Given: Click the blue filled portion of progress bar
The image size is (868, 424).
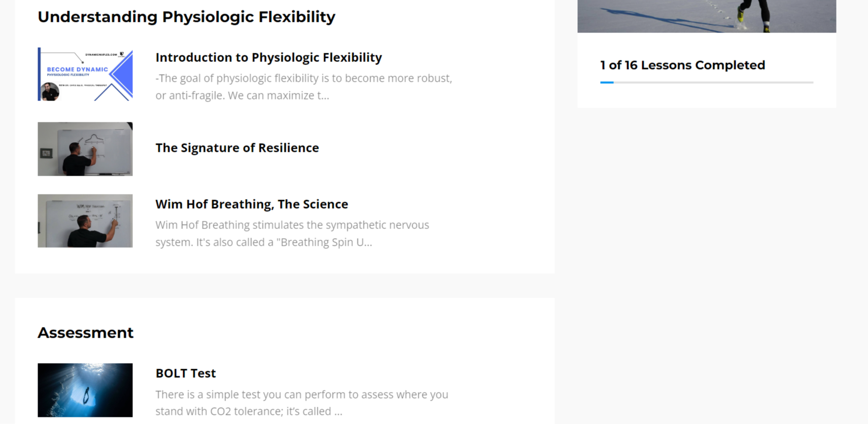Looking at the screenshot, I should tap(607, 82).
